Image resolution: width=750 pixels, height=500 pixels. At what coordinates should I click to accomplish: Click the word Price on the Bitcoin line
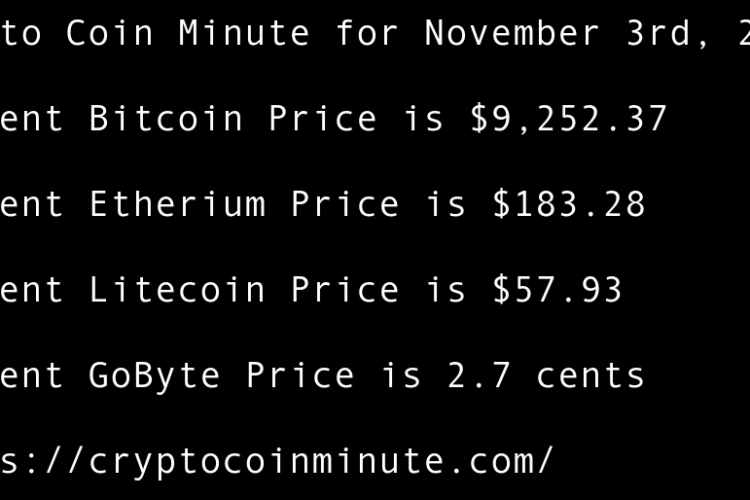(x=322, y=119)
